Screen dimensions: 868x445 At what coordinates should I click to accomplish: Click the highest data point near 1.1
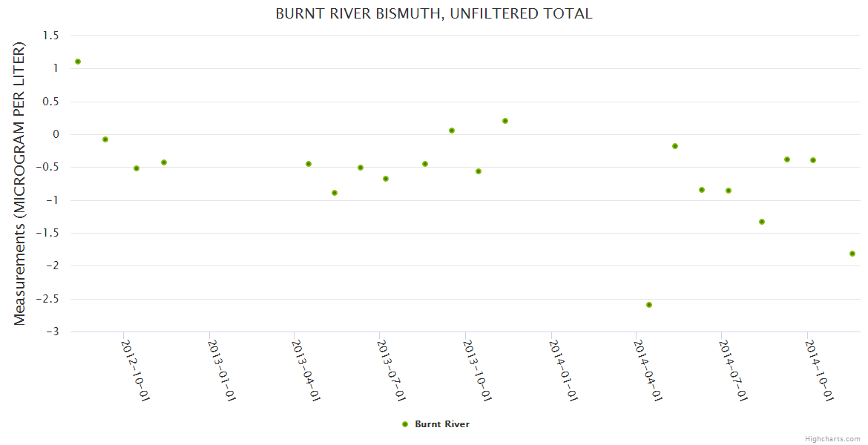pyautogui.click(x=78, y=62)
